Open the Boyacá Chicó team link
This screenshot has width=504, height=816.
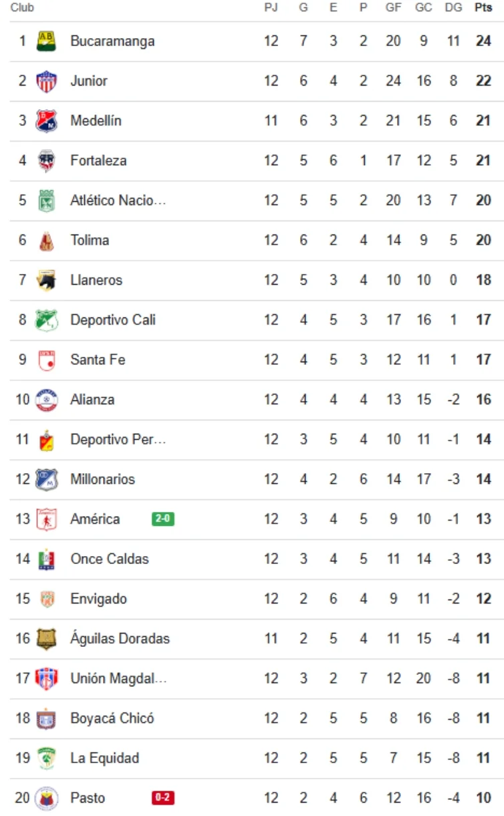[x=112, y=718]
